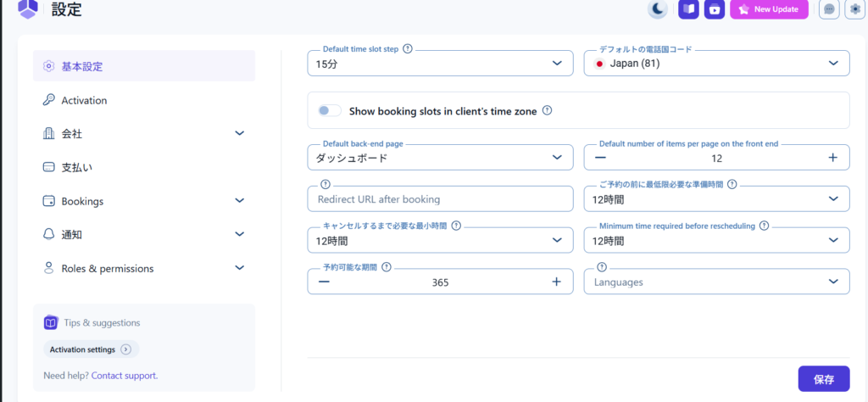Open Activation in the sidebar
Viewport: 868px width, 402px height.
click(x=85, y=100)
